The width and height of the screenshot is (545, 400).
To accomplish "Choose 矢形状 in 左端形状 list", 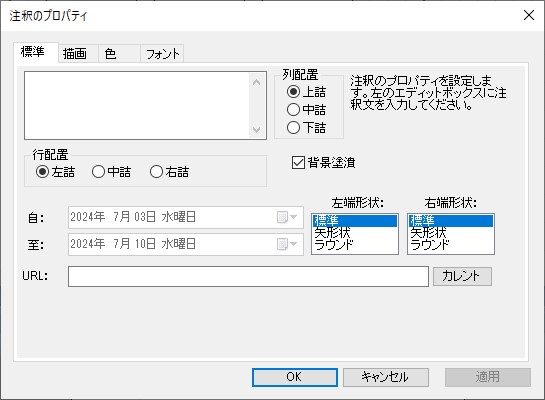I will click(x=355, y=232).
